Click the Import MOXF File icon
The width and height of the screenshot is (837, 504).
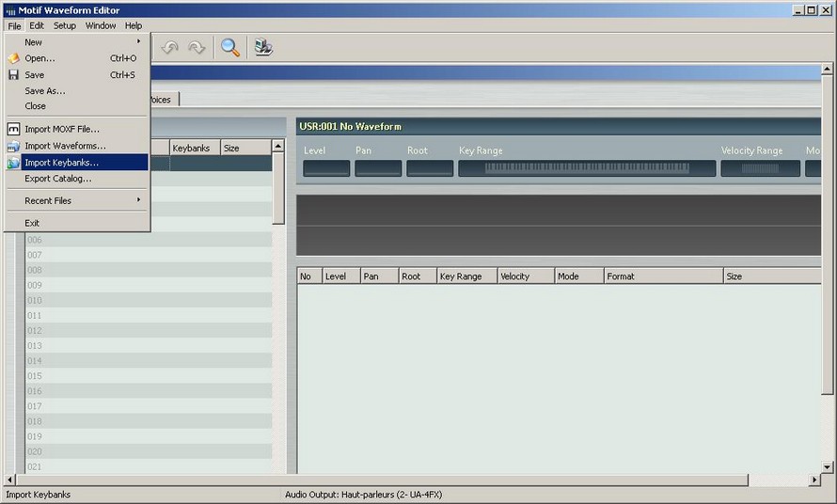coord(13,129)
